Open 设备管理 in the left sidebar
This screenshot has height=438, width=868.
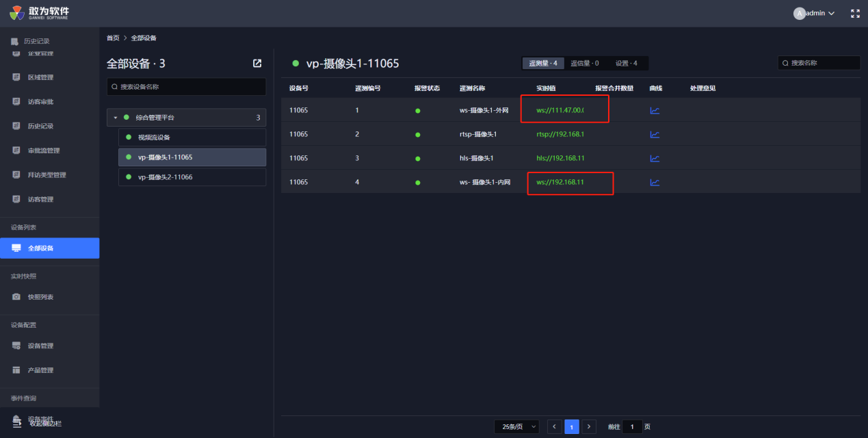click(x=40, y=346)
